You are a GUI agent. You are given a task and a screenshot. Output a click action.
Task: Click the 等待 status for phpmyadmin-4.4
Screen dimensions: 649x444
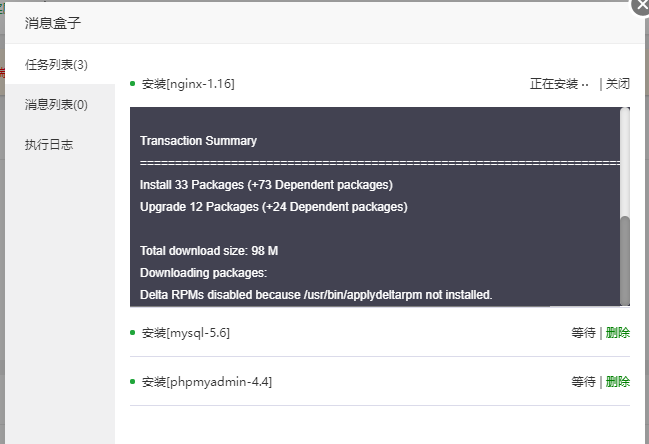coord(584,382)
